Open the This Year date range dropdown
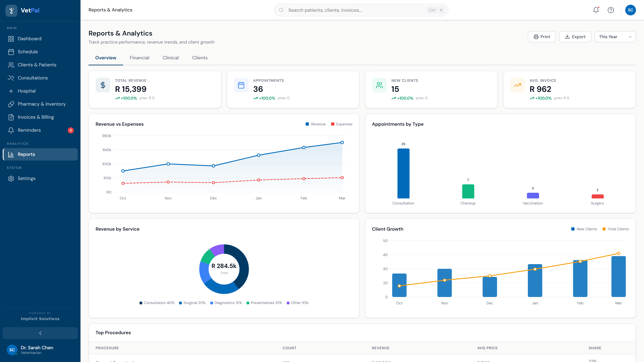This screenshot has height=362, width=644. 615,37
